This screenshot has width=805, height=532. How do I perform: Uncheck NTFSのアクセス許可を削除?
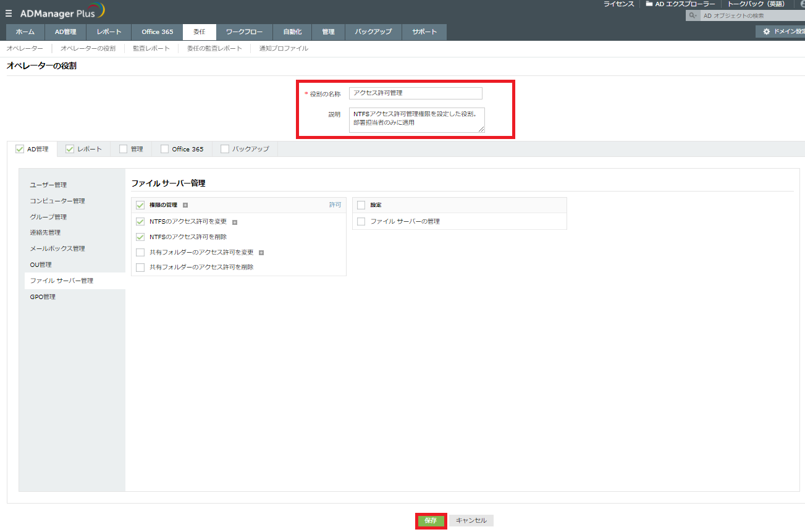140,237
